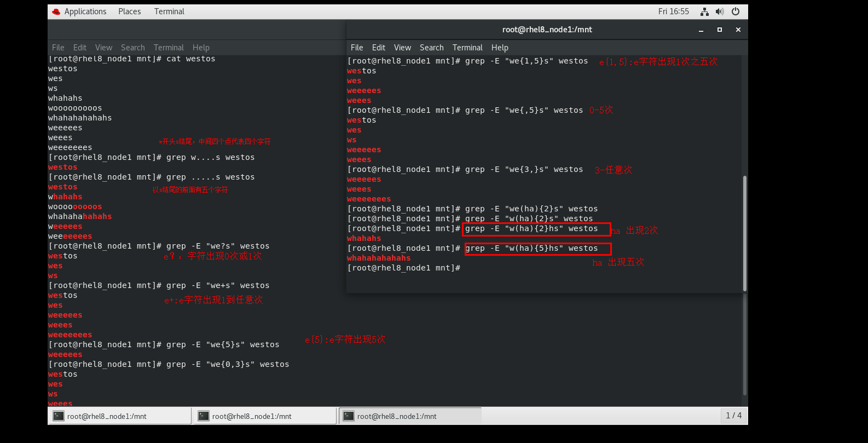Open File menu in front terminal window

click(x=357, y=48)
